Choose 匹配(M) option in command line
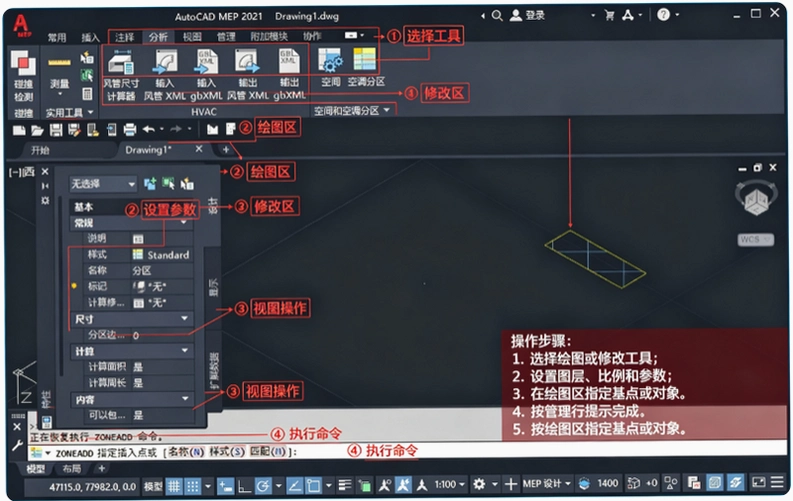793x501 pixels. [x=268, y=451]
